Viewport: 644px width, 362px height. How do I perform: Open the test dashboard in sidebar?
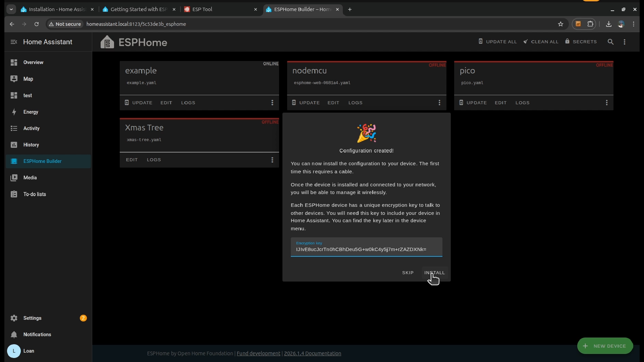coord(48,95)
